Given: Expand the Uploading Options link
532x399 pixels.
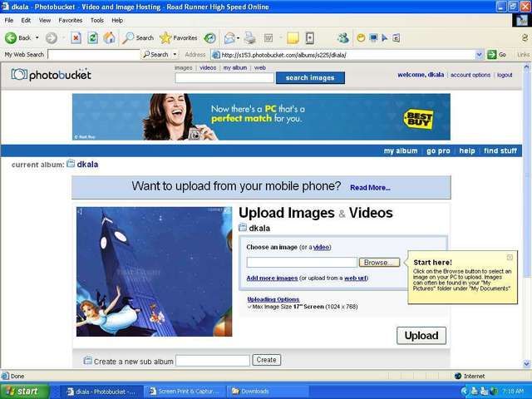Looking at the screenshot, I should coord(273,299).
